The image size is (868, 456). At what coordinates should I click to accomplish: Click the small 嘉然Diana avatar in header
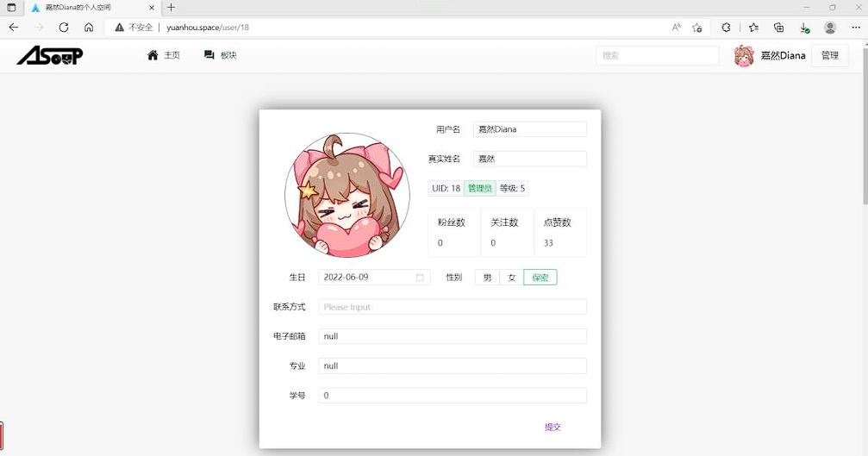(743, 56)
